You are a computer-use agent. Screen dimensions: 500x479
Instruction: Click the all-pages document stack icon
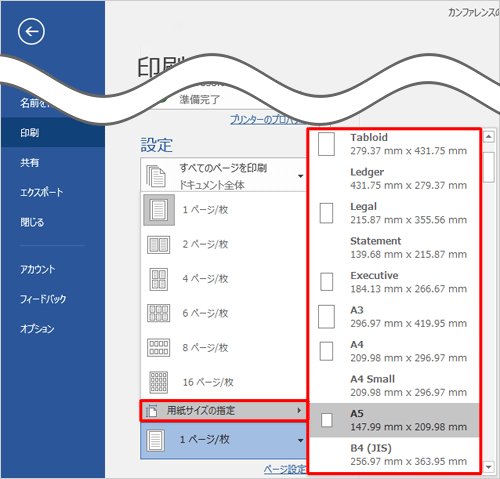pyautogui.click(x=156, y=176)
